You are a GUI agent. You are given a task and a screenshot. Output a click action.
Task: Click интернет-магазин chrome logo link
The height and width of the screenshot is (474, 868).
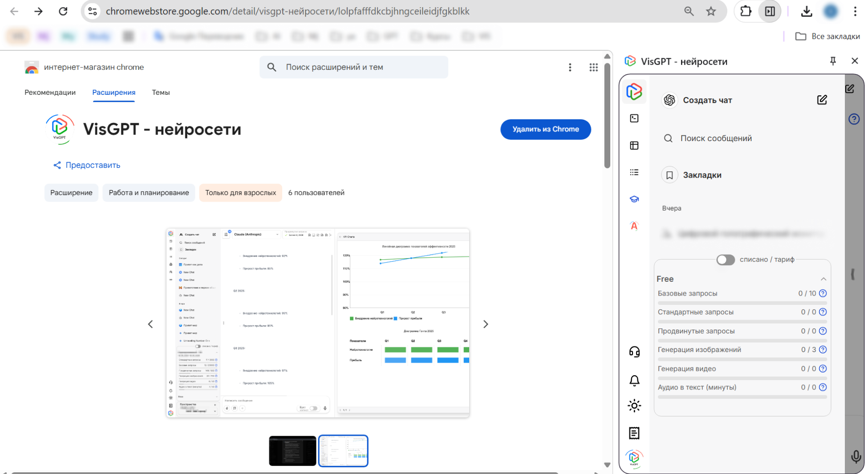(x=84, y=67)
